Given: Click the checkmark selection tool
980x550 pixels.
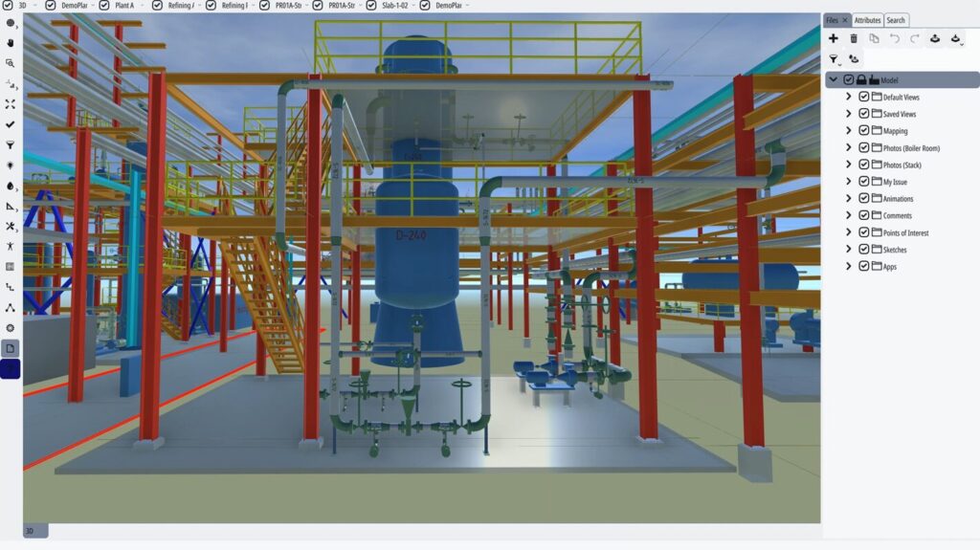Looking at the screenshot, I should (x=10, y=124).
